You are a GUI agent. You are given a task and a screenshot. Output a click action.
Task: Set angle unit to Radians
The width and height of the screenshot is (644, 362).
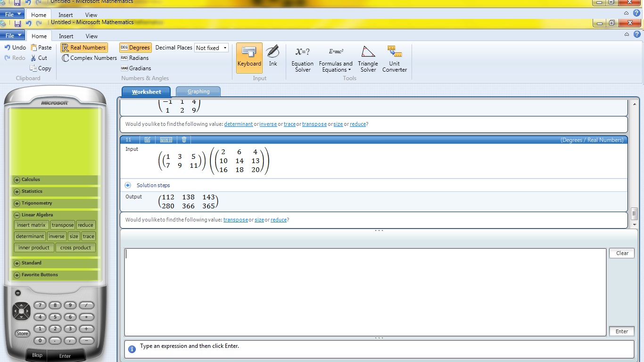135,58
